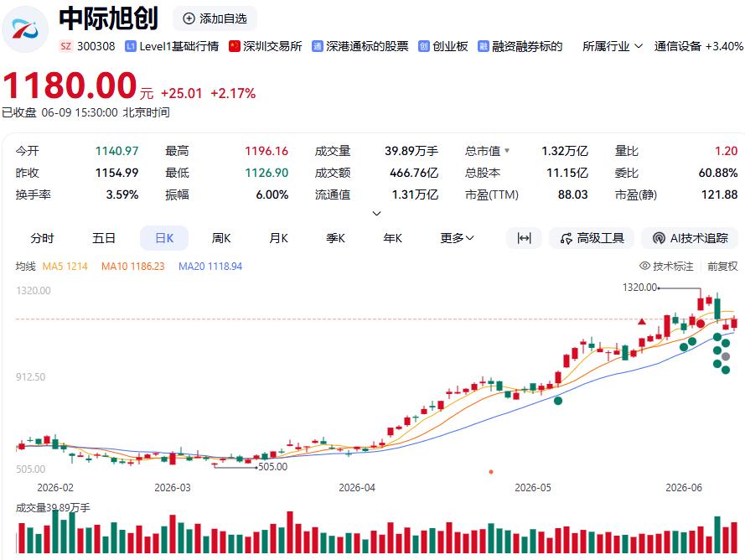Click the 最高 value 1196.16
Screen dimensions: 745x560
(x=266, y=151)
